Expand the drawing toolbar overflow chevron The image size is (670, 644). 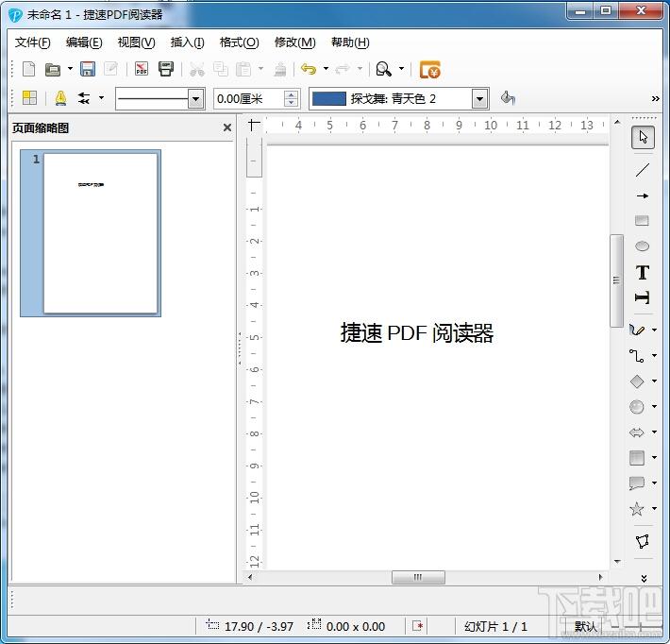(644, 579)
